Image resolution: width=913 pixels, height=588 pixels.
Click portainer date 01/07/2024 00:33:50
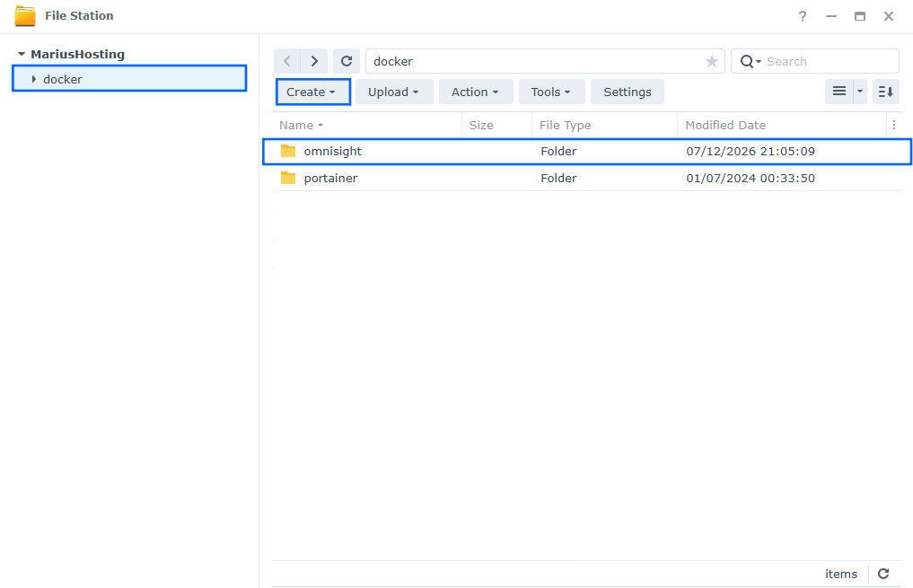pyautogui.click(x=751, y=178)
